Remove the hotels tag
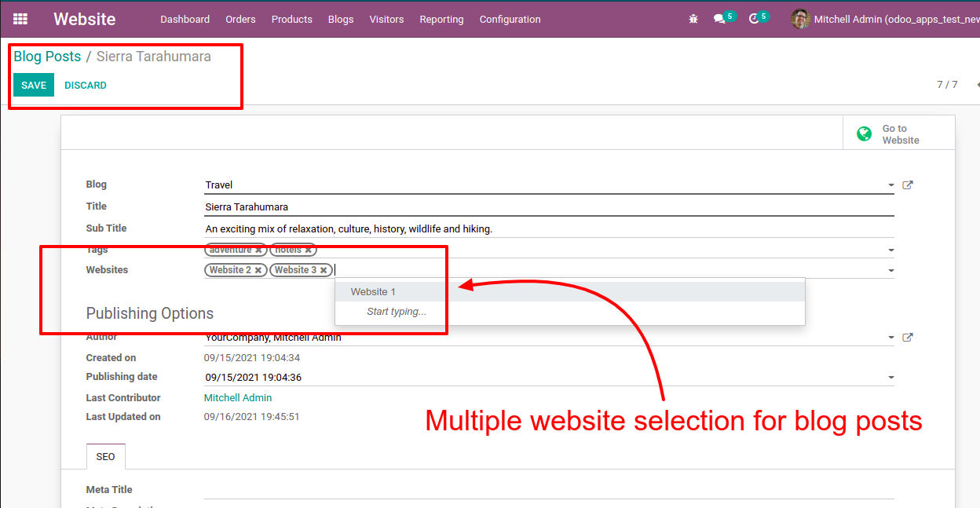 pos(309,250)
